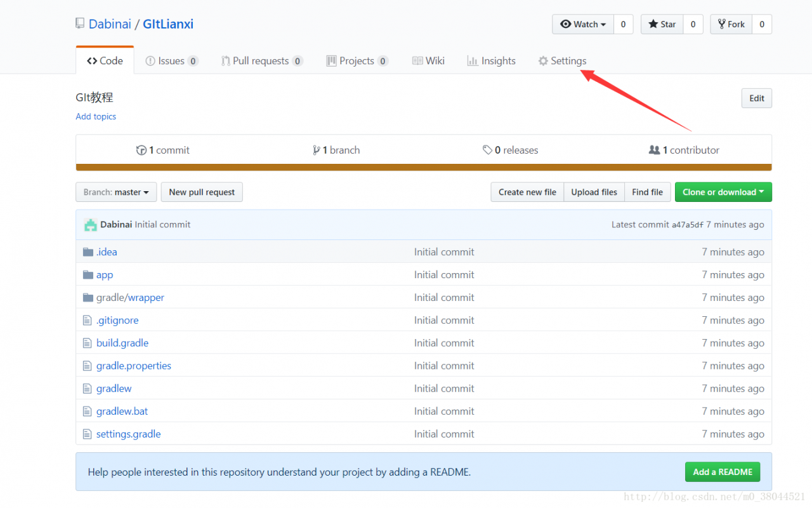Click the .idea folder icon

(x=88, y=252)
